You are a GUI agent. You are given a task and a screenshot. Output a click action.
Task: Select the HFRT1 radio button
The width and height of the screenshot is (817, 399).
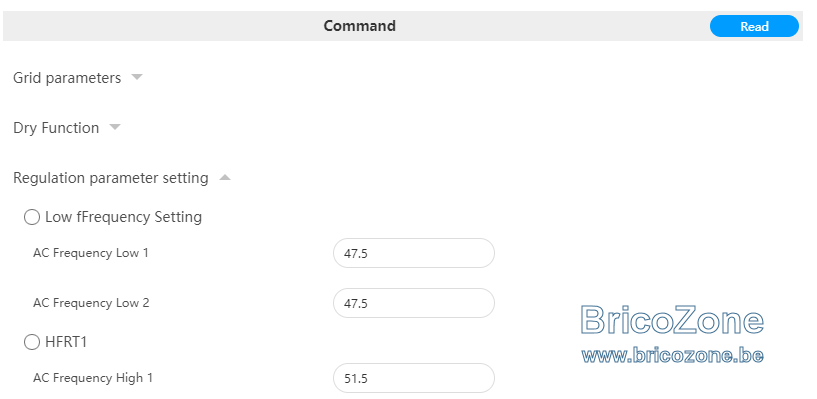click(32, 342)
